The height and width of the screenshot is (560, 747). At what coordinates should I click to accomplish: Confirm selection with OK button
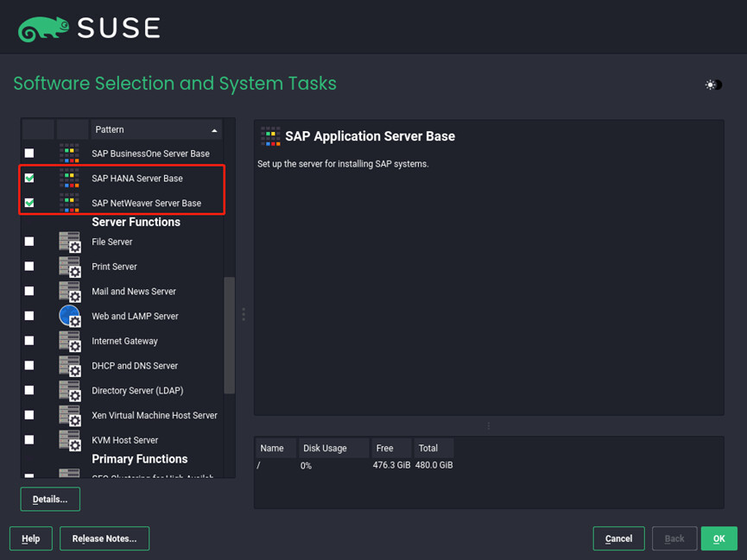tap(719, 538)
